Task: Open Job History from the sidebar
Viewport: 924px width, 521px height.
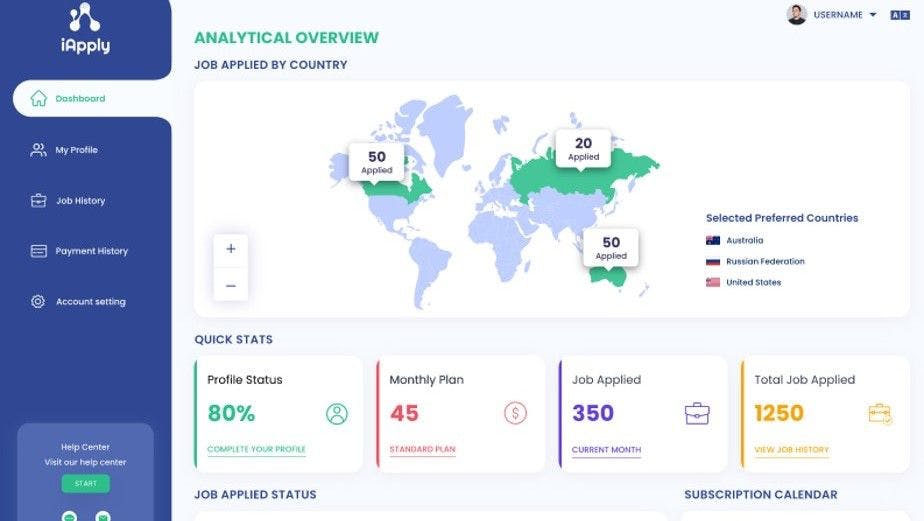Action: click(80, 201)
